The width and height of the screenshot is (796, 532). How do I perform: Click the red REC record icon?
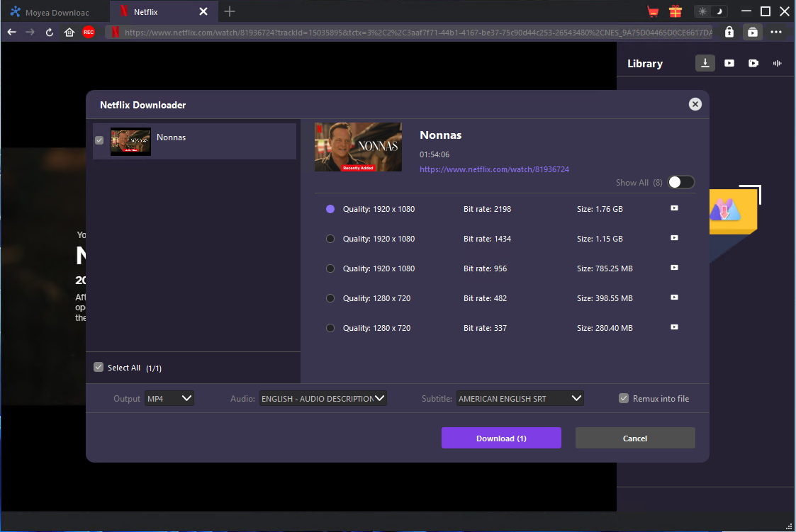(89, 32)
